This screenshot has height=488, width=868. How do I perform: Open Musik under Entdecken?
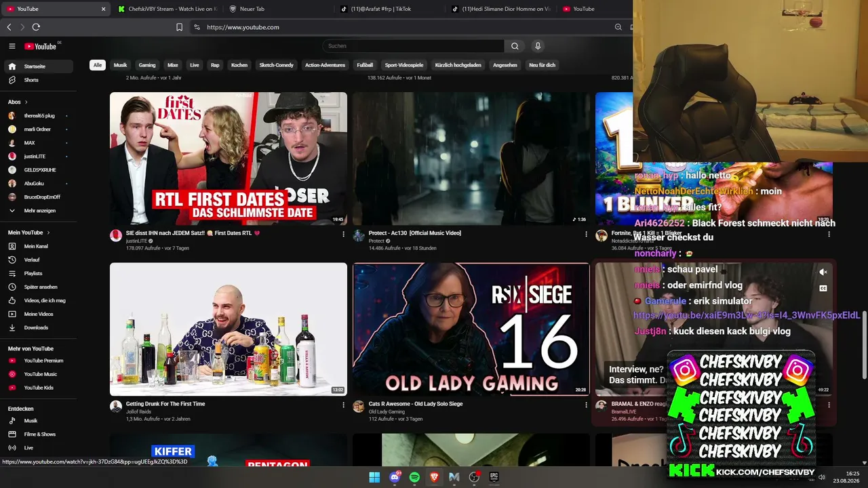tap(39, 421)
